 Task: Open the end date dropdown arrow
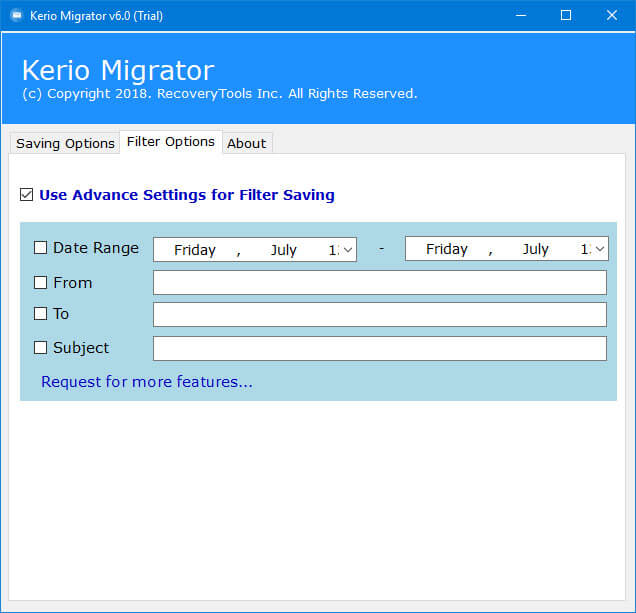coord(600,249)
